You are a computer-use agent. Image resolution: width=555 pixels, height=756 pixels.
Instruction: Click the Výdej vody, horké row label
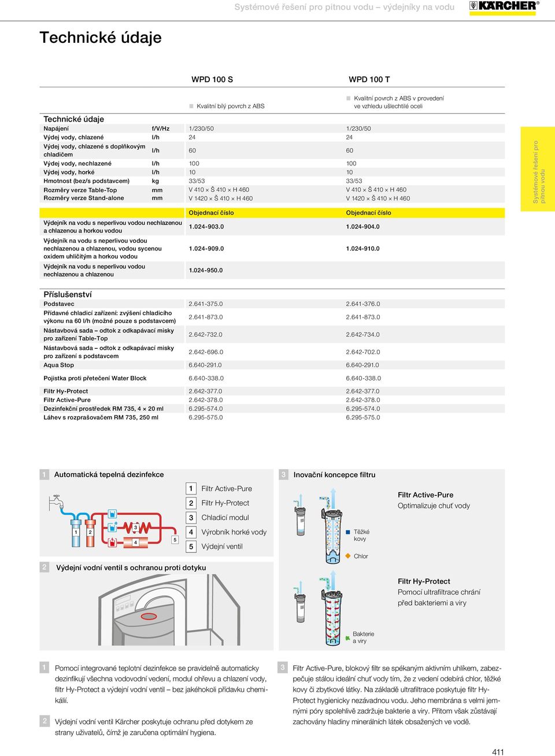69,172
